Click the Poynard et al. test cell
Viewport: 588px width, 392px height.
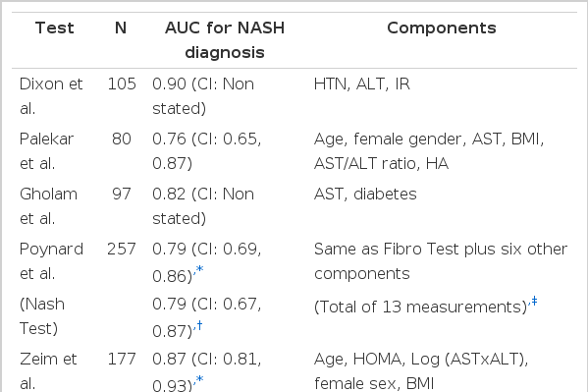click(51, 261)
